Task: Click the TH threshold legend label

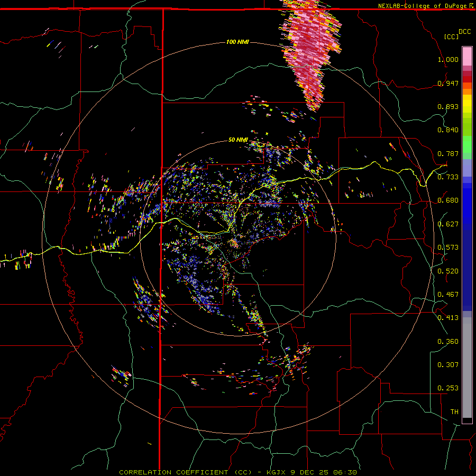Action: (x=454, y=412)
